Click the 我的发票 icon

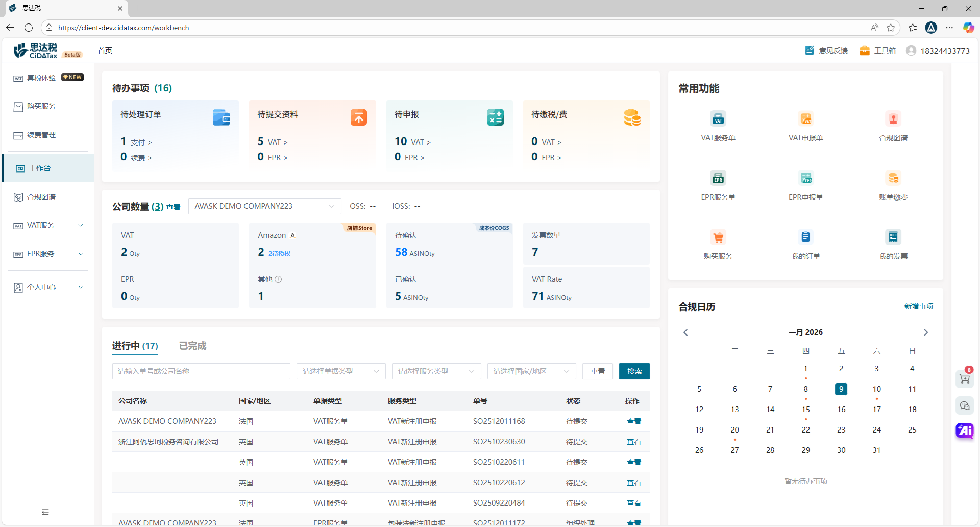click(893, 237)
